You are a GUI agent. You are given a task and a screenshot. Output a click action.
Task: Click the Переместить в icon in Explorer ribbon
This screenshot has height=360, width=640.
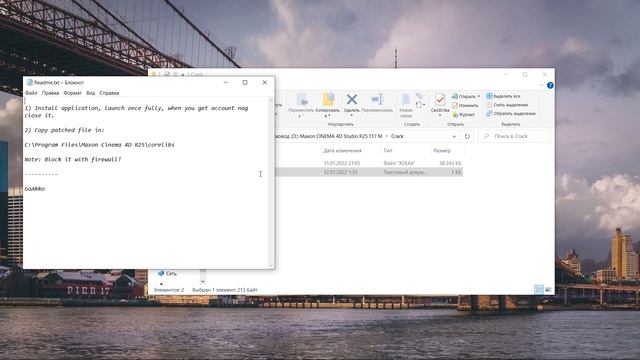pyautogui.click(x=302, y=100)
